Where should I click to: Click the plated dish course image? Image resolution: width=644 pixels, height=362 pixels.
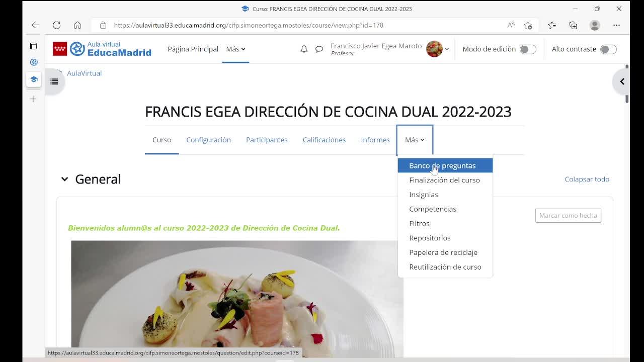click(237, 299)
